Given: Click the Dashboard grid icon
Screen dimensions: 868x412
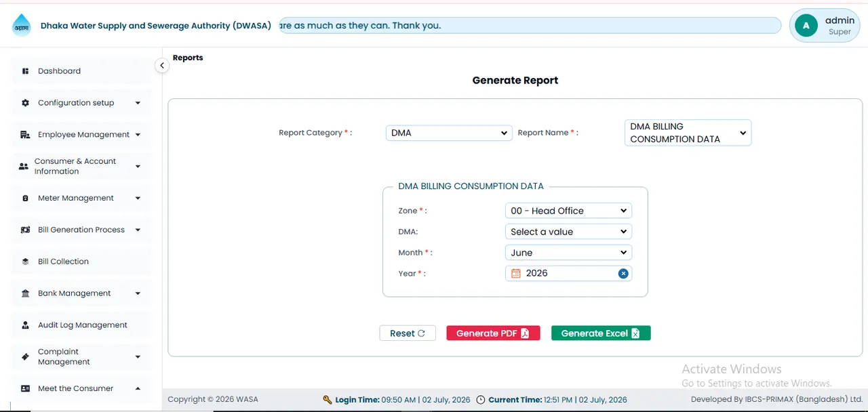Looking at the screenshot, I should tap(25, 71).
